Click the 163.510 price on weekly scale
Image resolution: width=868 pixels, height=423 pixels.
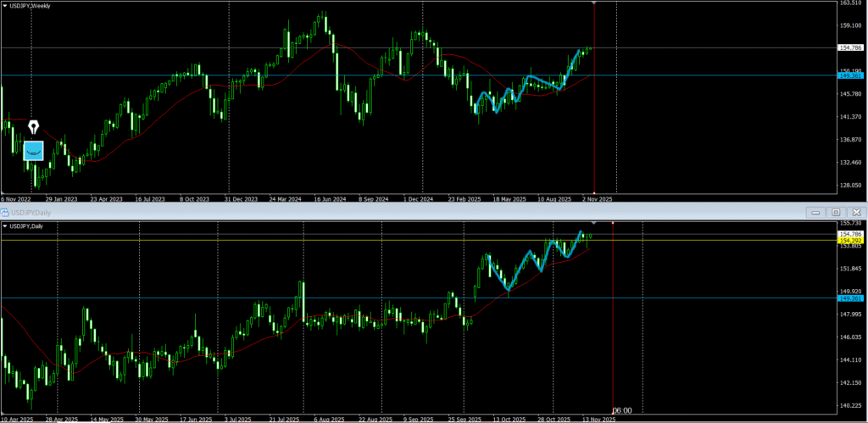pyautogui.click(x=850, y=3)
